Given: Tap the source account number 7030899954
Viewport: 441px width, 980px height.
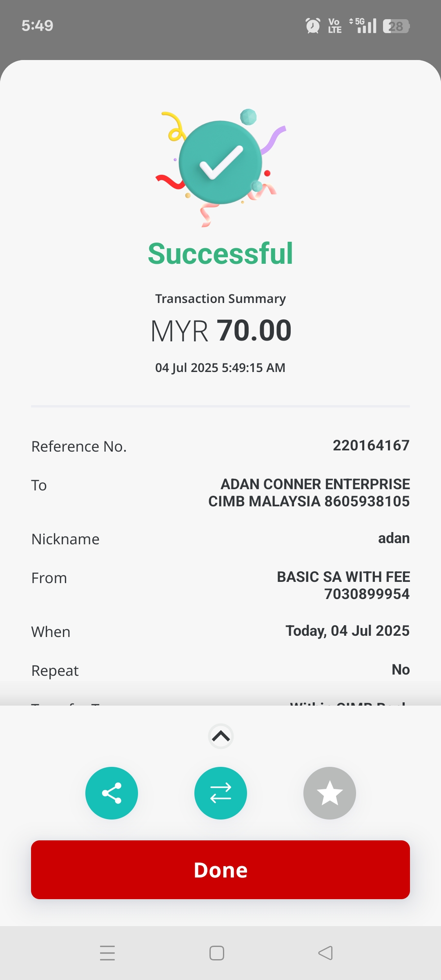Looking at the screenshot, I should pyautogui.click(x=367, y=594).
